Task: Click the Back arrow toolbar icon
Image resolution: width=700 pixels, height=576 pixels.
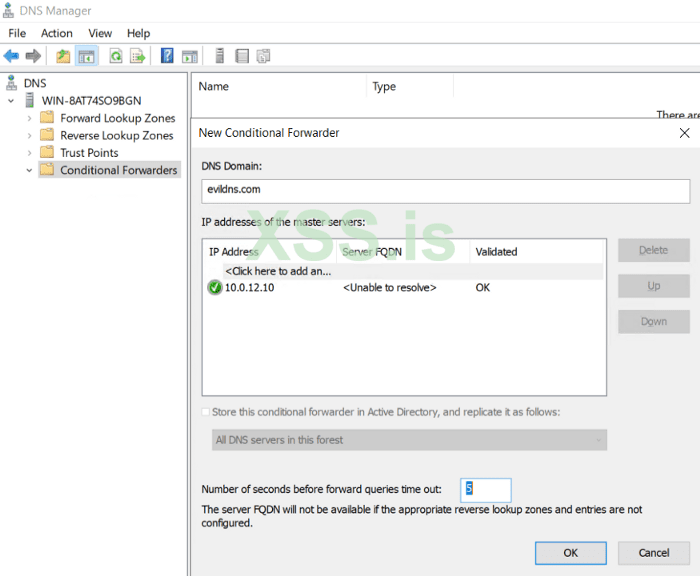Action: [x=11, y=56]
